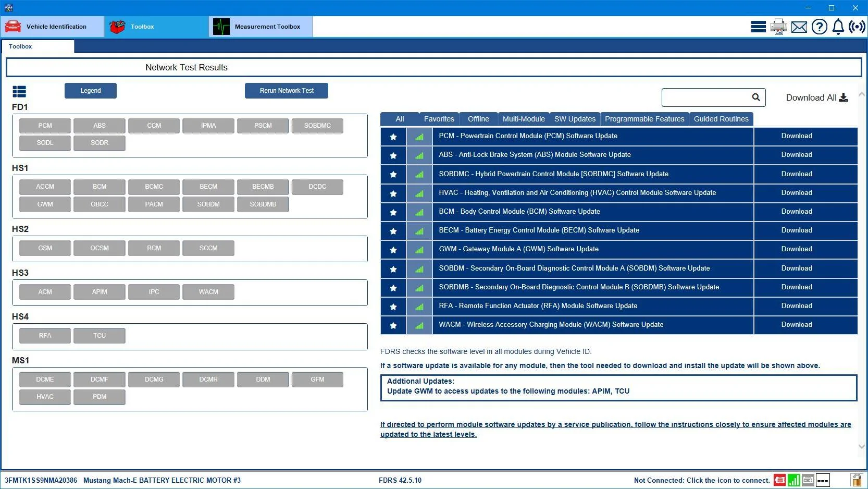The width and height of the screenshot is (868, 489).
Task: Click signal bars icon in SOBDM row
Action: (x=419, y=269)
